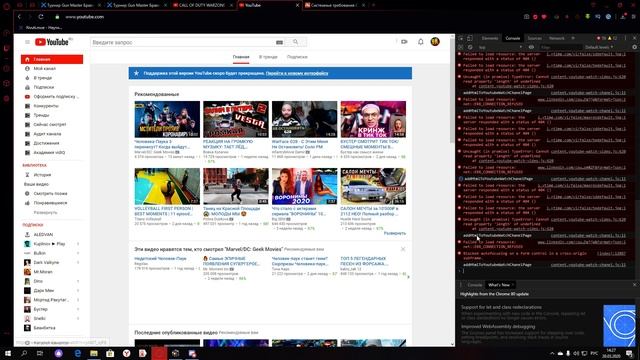Show more DevTools tabs chevron

pyautogui.click(x=573, y=38)
